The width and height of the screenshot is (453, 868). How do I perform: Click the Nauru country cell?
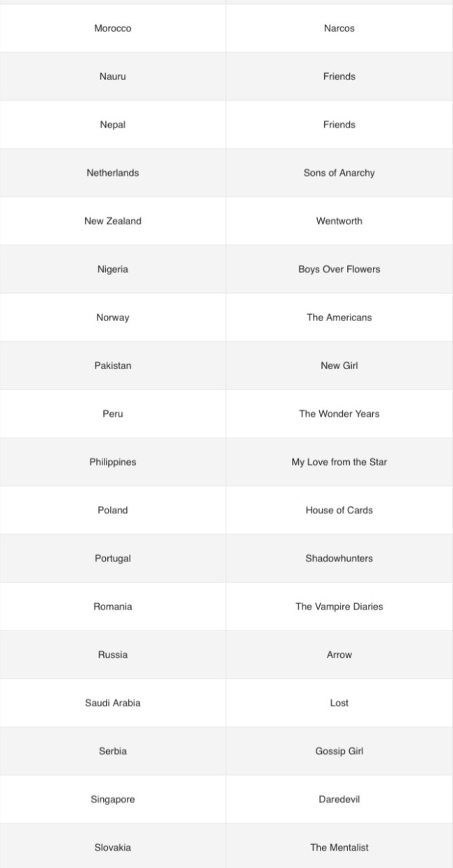point(112,77)
